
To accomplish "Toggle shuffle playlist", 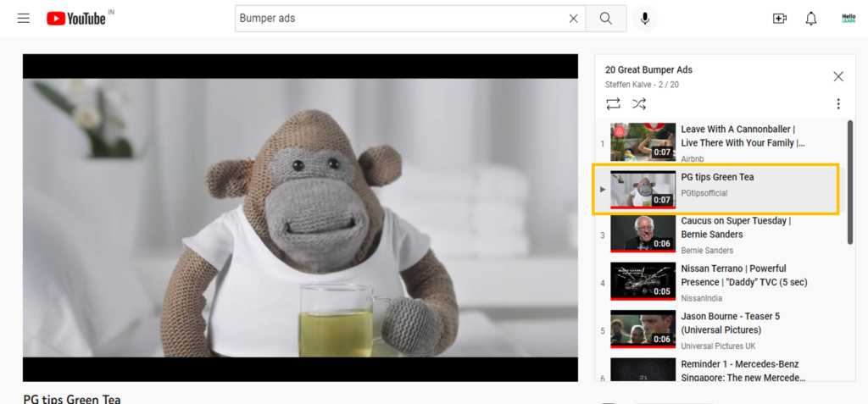I will (639, 103).
